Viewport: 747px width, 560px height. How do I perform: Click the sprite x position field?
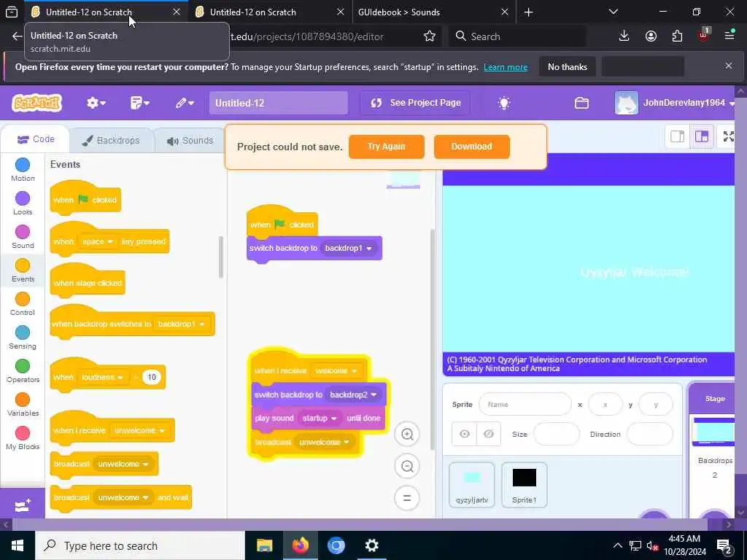click(605, 404)
